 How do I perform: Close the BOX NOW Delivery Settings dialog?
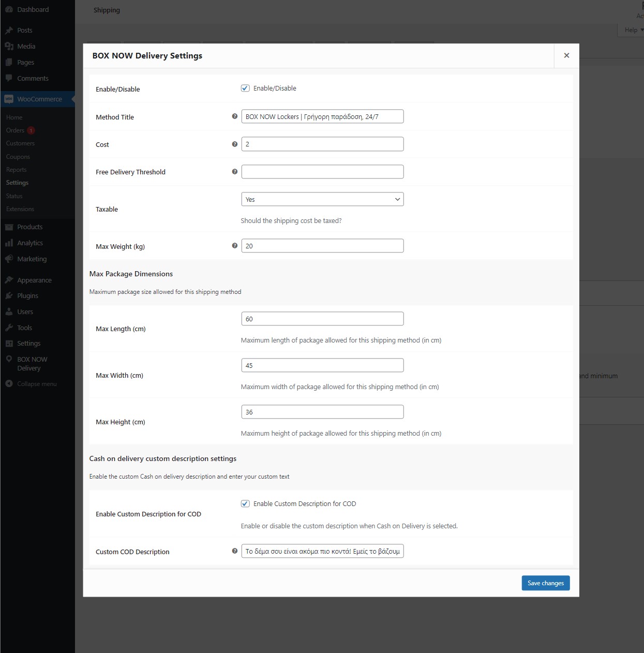pos(566,55)
